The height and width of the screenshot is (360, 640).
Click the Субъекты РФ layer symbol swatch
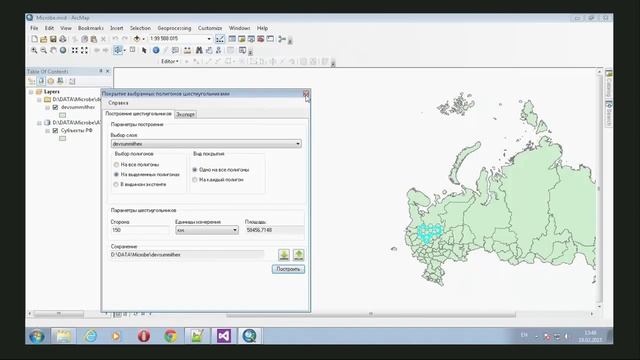click(x=62, y=139)
